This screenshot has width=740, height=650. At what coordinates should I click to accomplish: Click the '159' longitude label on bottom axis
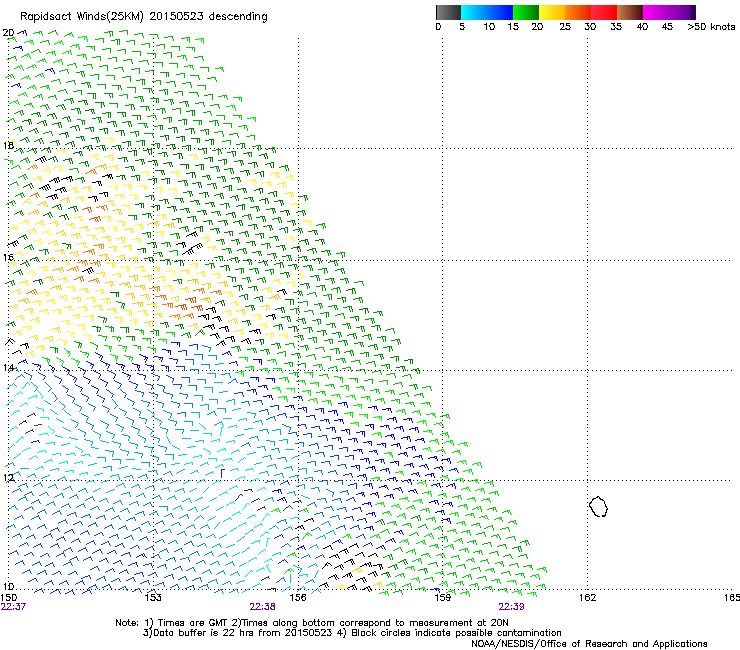(442, 598)
